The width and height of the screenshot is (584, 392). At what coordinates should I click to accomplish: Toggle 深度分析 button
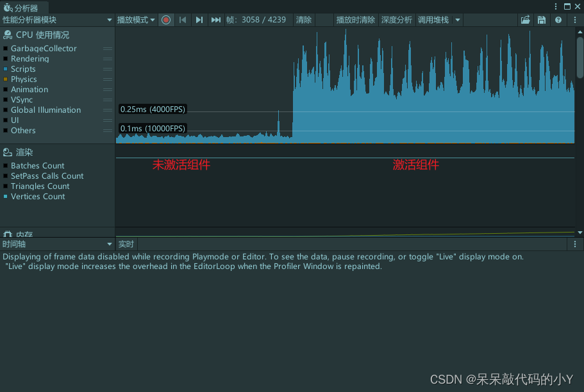[x=396, y=20]
